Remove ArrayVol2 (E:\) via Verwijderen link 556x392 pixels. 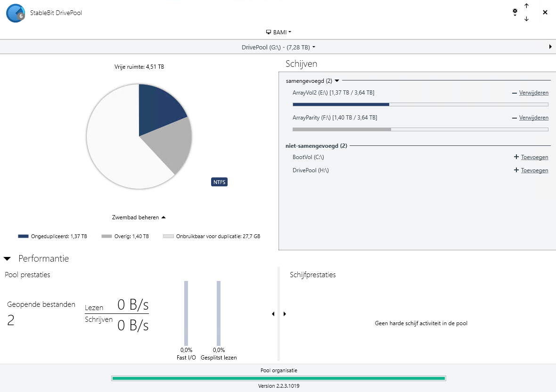click(534, 93)
